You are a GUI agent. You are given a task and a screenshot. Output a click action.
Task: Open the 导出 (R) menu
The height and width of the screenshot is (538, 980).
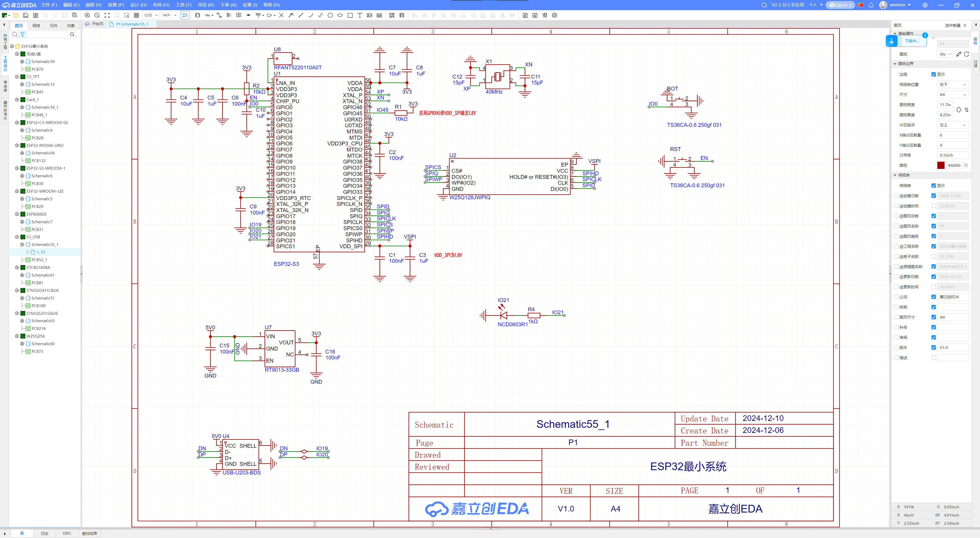click(x=206, y=5)
